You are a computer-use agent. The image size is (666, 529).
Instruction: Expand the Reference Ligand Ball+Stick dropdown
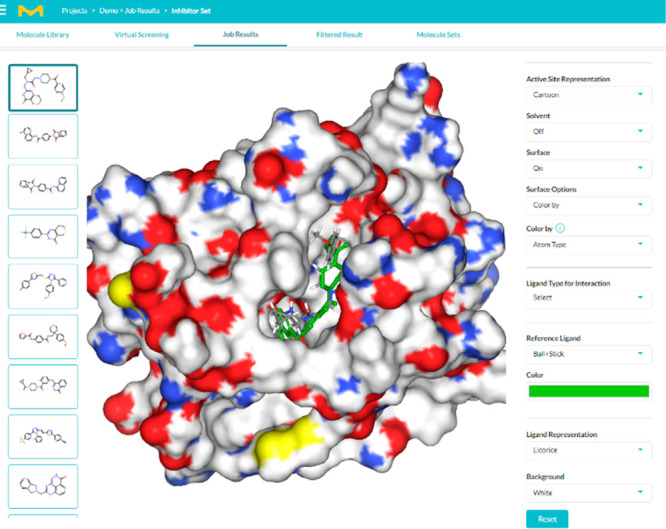(589, 354)
